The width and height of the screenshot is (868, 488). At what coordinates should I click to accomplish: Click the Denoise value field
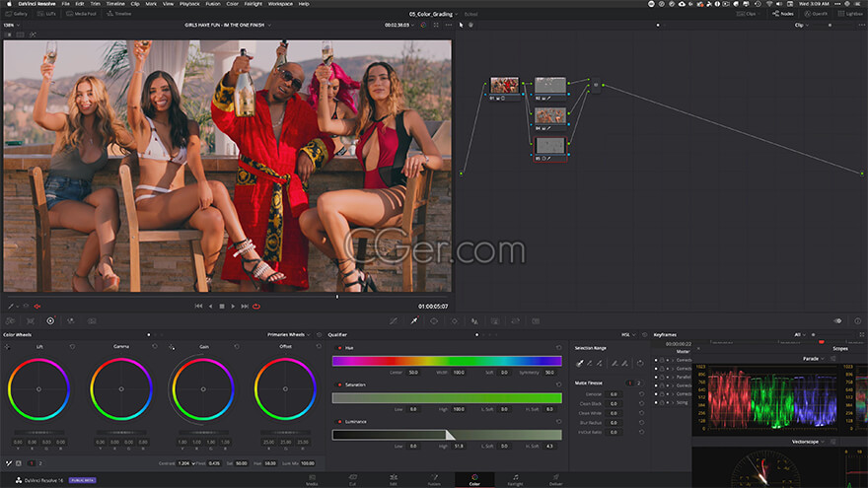614,394
